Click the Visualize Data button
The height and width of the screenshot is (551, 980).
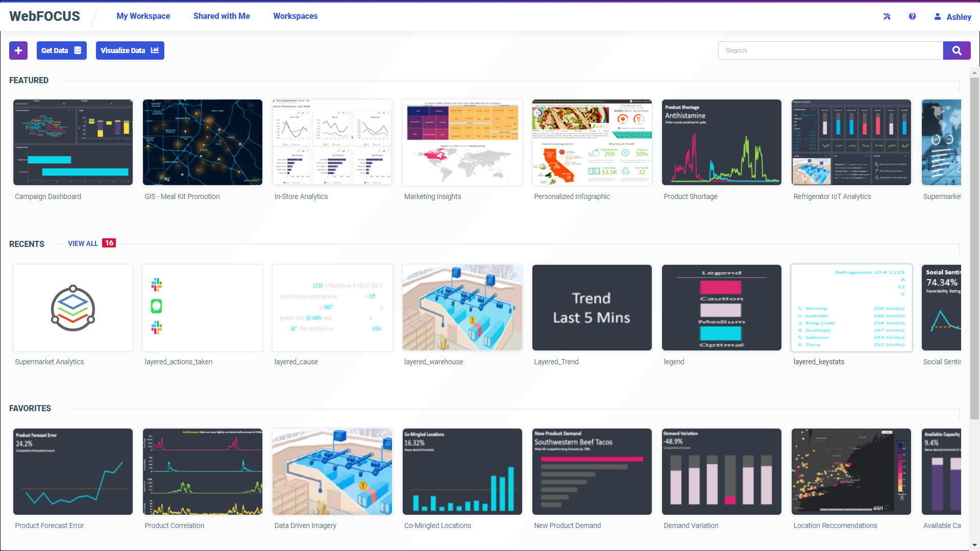pos(130,51)
